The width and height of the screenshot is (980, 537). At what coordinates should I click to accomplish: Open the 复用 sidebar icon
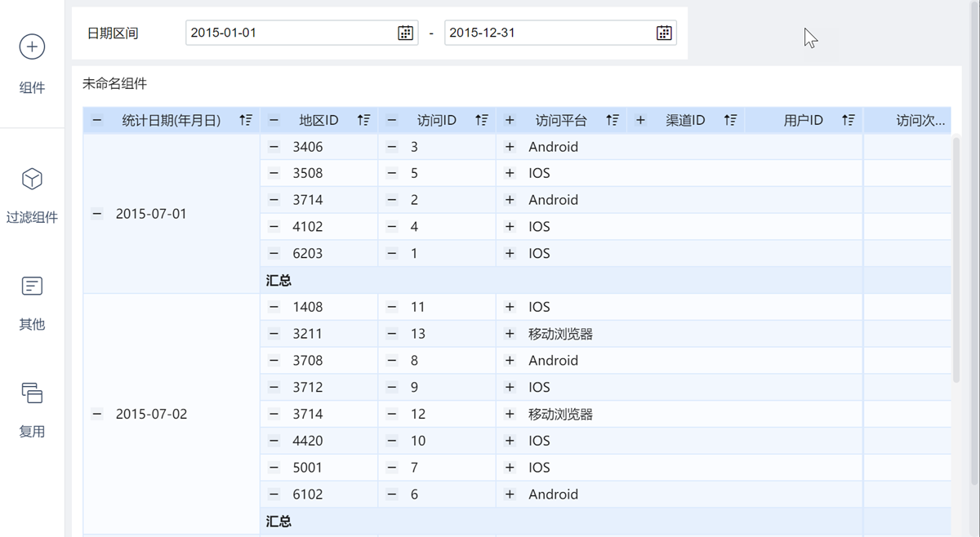coord(32,393)
